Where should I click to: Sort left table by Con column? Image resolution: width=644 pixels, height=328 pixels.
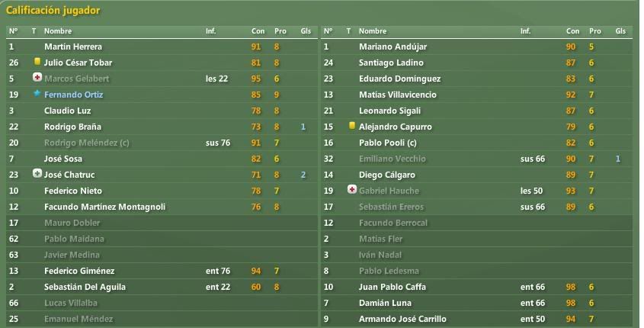[x=258, y=31]
